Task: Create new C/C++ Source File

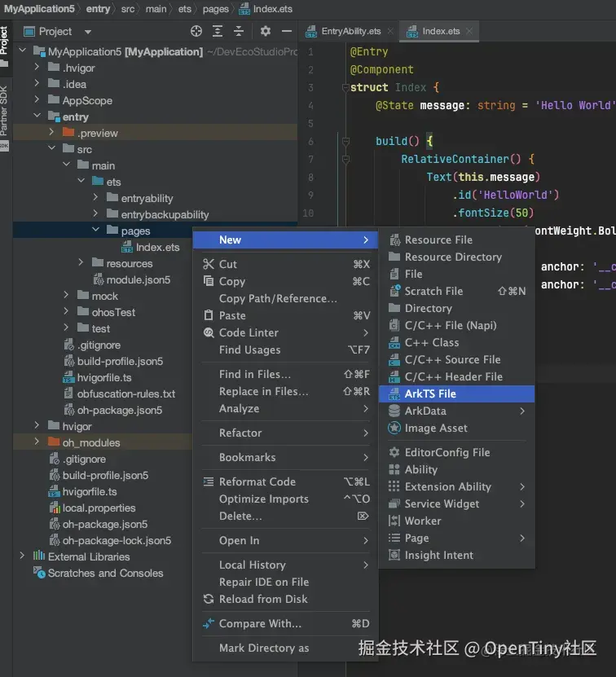Action: [x=456, y=359]
